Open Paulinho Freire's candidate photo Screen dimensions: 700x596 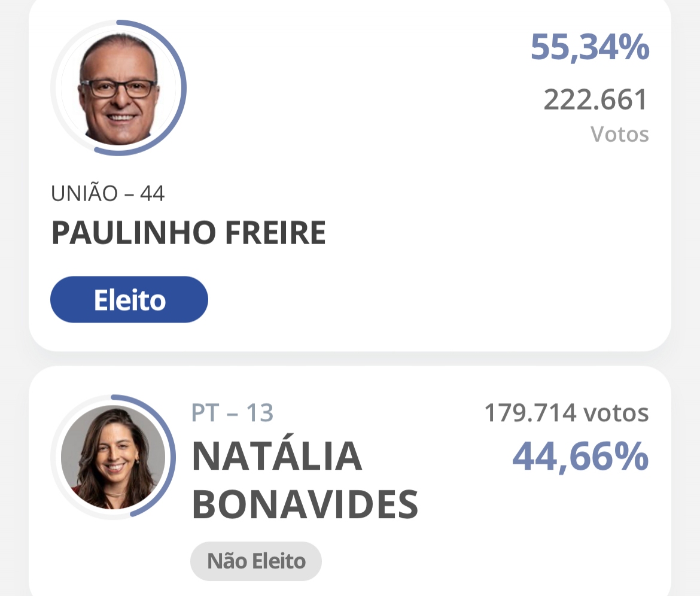118,88
